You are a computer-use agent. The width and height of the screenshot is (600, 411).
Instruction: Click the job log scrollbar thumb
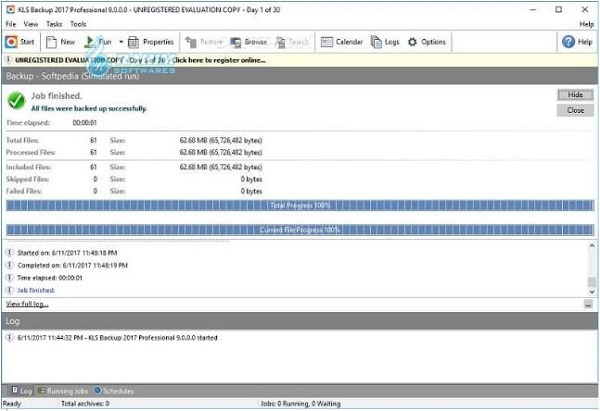pos(592,282)
